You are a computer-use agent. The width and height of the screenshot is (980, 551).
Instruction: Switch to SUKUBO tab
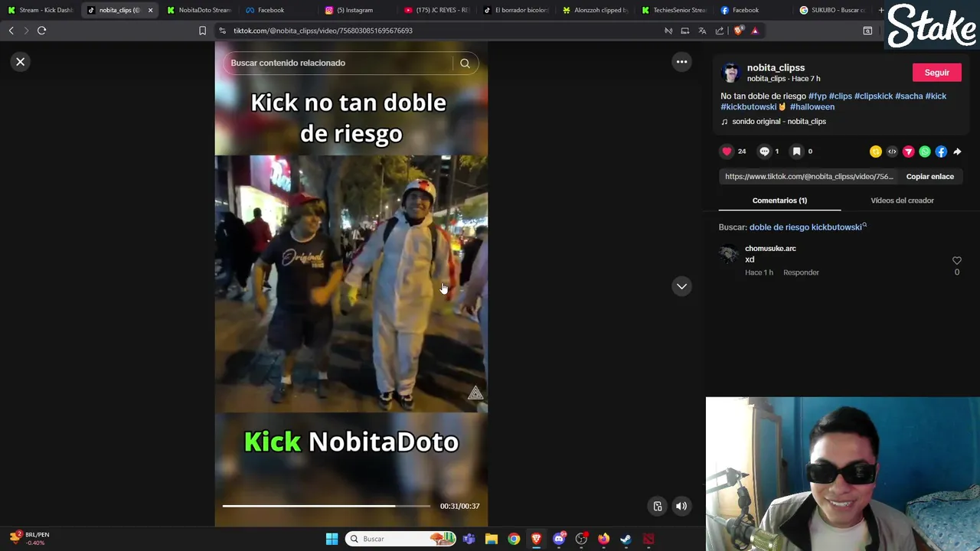832,10
